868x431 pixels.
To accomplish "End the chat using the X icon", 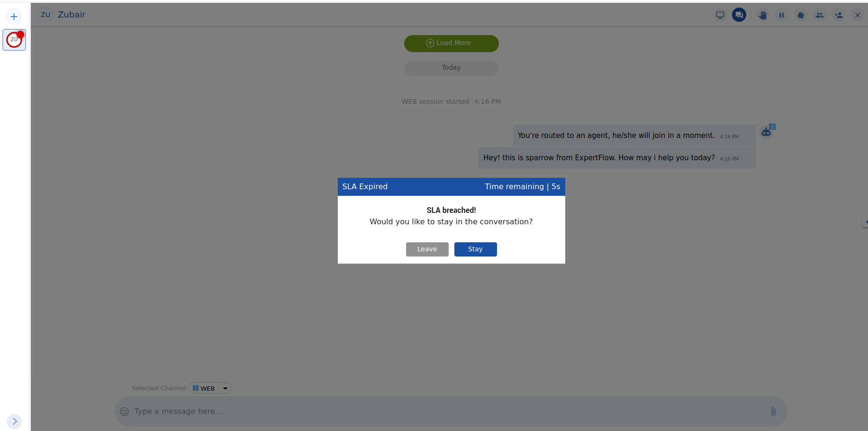I will coord(857,15).
